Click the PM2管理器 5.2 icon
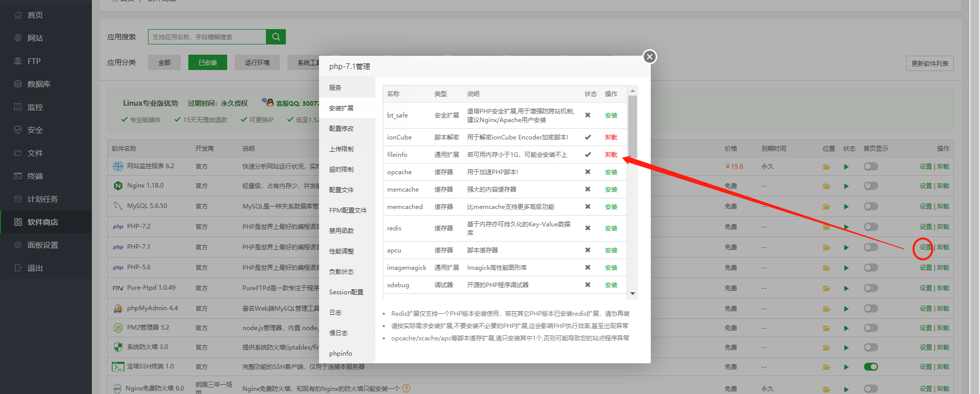Image resolution: width=980 pixels, height=394 pixels. pos(118,328)
